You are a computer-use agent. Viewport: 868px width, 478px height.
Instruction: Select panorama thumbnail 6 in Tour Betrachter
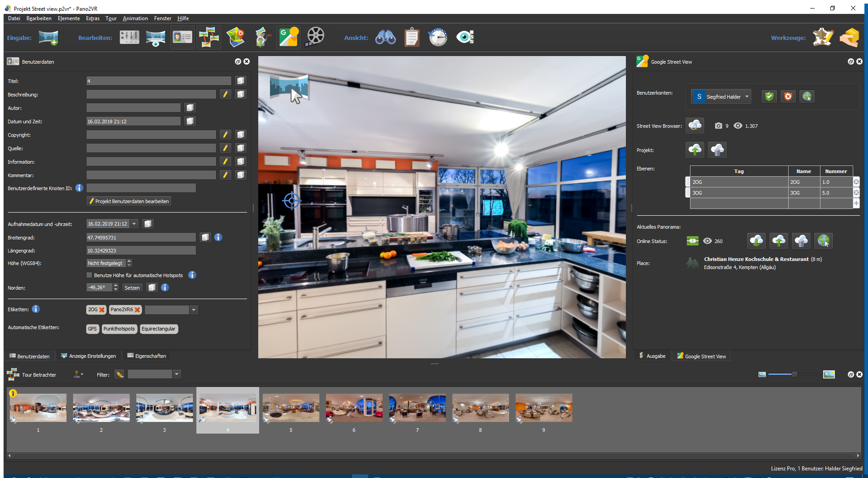pos(354,408)
